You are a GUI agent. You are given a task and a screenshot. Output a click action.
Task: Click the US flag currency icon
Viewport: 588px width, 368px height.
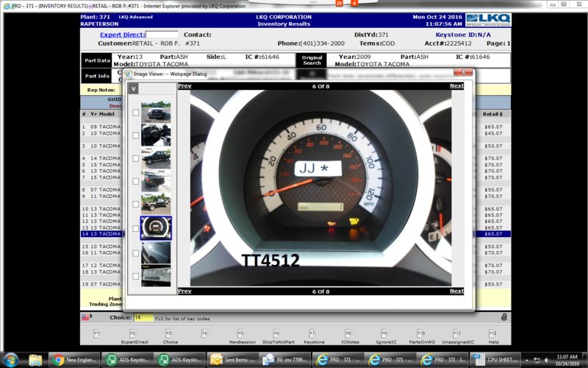pos(86,317)
